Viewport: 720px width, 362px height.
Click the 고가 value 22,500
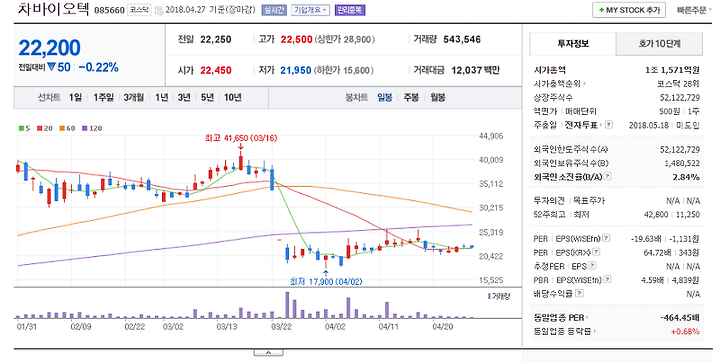pyautogui.click(x=297, y=40)
